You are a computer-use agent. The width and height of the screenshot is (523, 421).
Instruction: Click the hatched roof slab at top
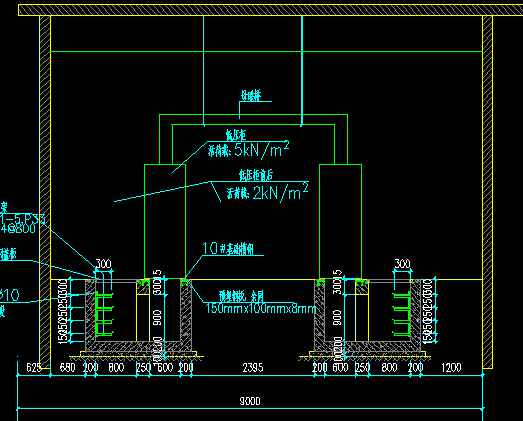pyautogui.click(x=270, y=10)
